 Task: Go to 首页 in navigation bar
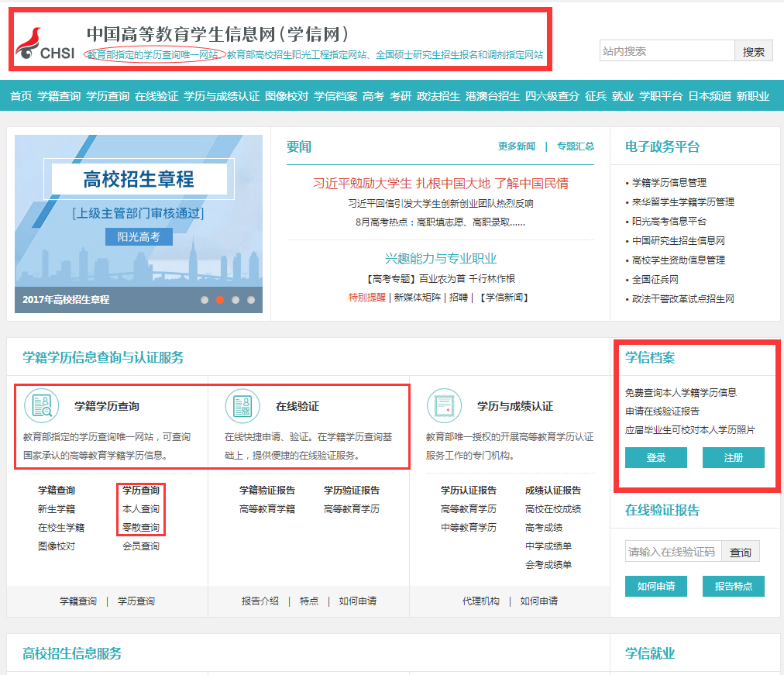(x=21, y=96)
